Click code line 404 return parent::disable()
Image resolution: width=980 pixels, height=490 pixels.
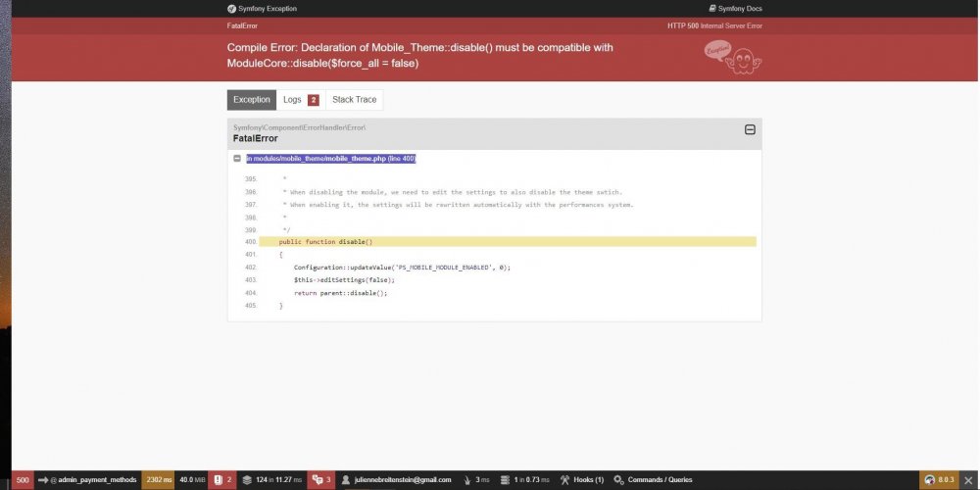[x=341, y=292]
